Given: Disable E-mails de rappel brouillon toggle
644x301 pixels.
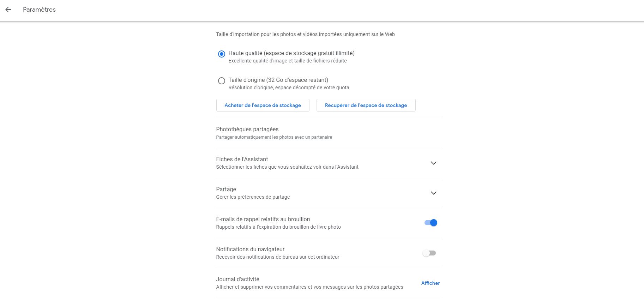Looking at the screenshot, I should [x=431, y=223].
